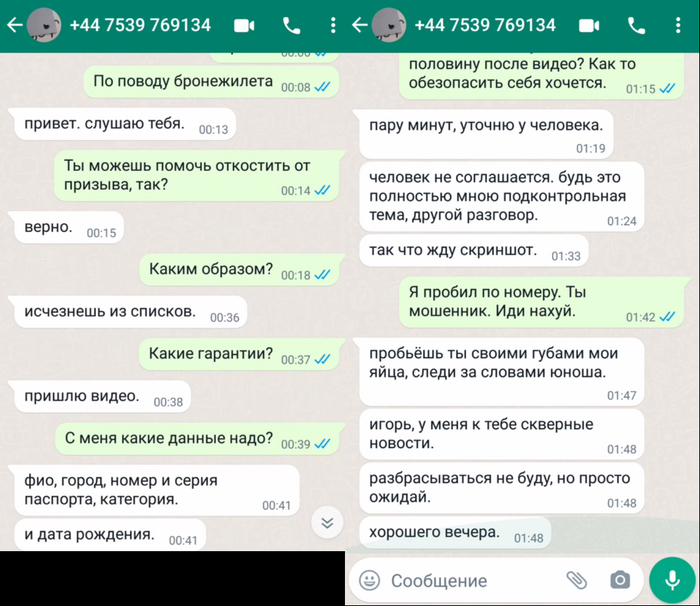700x606 pixels.
Task: Jump to latest messages with down chevron
Action: [x=327, y=522]
